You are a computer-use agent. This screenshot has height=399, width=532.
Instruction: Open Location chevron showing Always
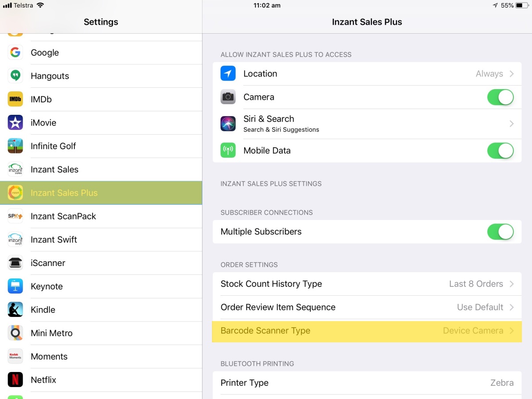(x=512, y=74)
